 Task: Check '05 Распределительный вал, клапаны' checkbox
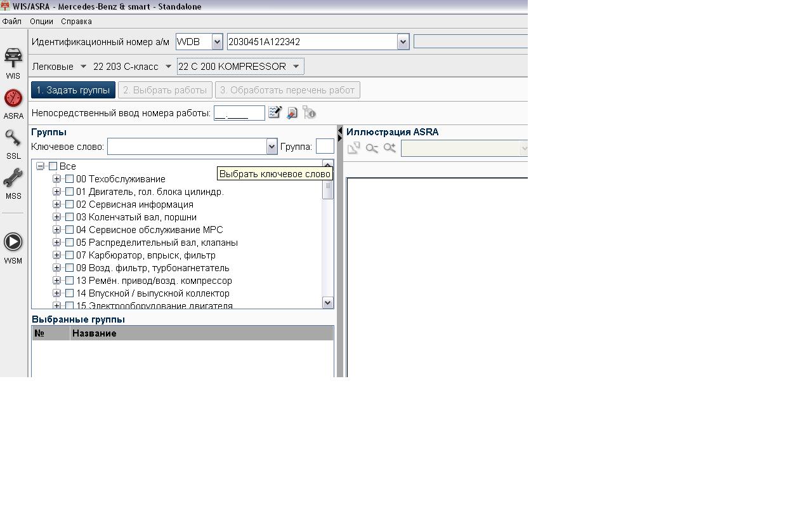pyautogui.click(x=70, y=243)
